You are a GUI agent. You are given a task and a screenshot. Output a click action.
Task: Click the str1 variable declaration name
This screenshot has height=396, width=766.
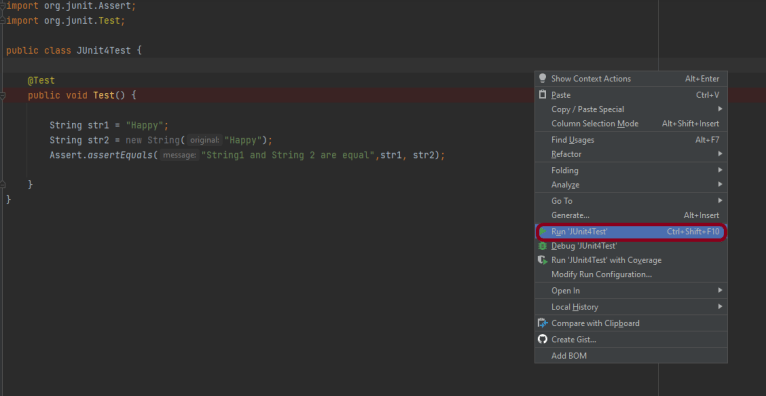98,125
